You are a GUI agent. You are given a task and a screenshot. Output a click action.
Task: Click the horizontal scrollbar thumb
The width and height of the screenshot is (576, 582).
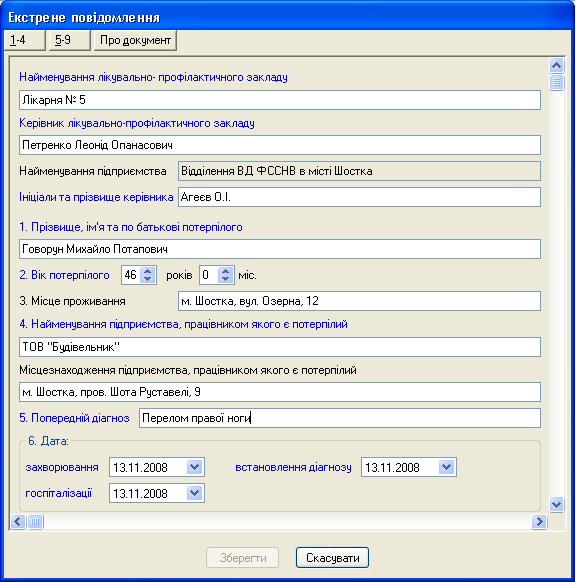click(35, 521)
